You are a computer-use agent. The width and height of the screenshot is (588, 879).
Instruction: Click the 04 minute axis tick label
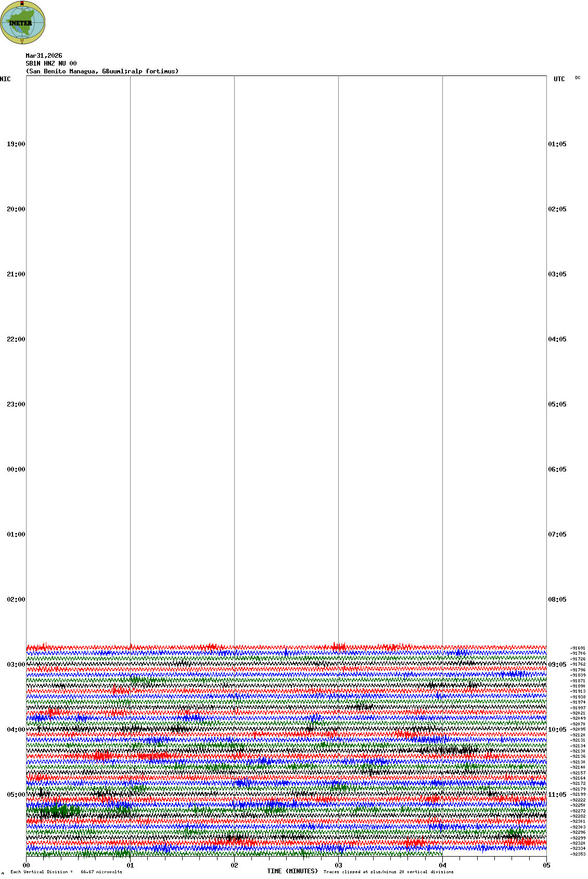[x=442, y=865]
